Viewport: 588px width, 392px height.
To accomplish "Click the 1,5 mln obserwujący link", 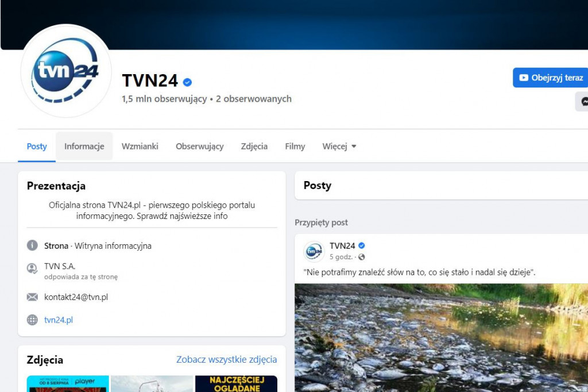I will click(164, 99).
